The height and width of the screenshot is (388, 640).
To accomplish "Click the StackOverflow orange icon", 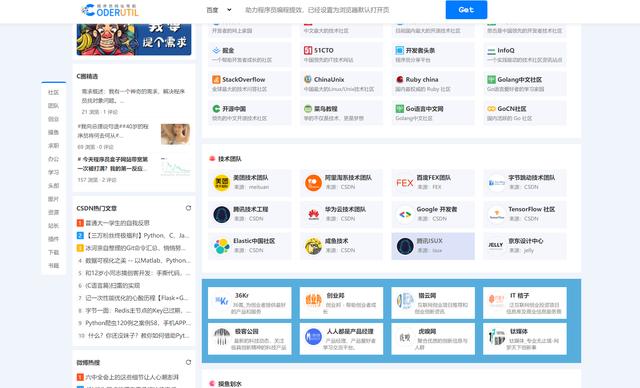I will (216, 80).
